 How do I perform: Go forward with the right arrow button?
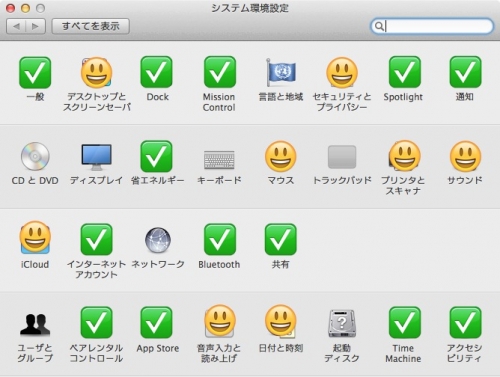(x=36, y=26)
